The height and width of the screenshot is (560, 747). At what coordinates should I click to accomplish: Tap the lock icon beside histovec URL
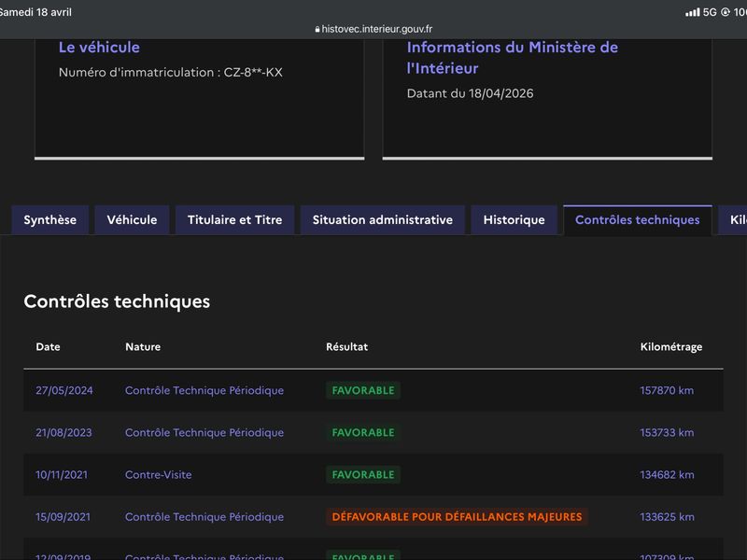coord(317,29)
